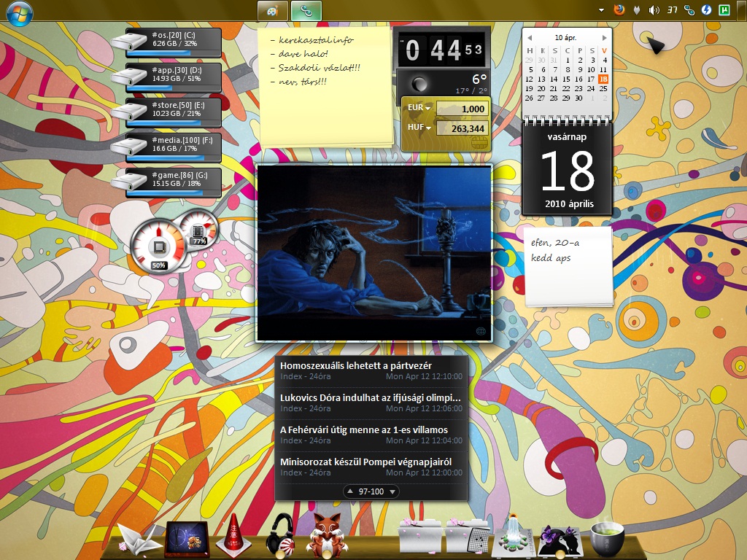Click the 263,344 HUF amount field

click(x=461, y=128)
